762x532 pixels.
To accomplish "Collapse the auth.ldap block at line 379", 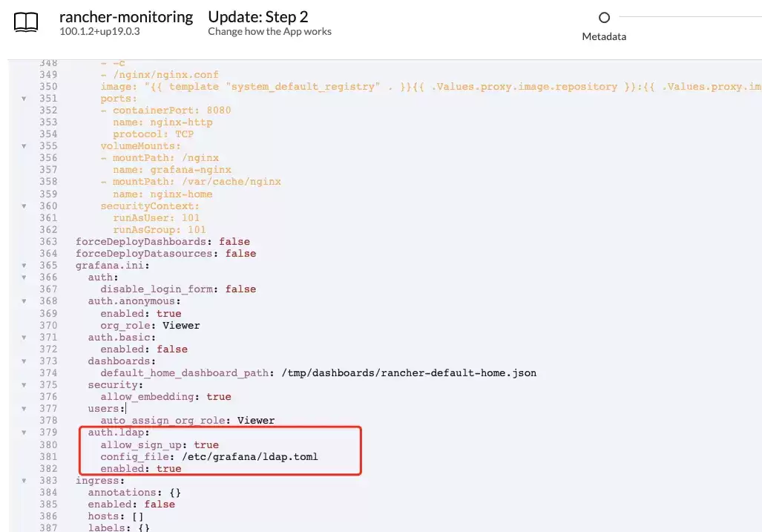I will coord(24,433).
